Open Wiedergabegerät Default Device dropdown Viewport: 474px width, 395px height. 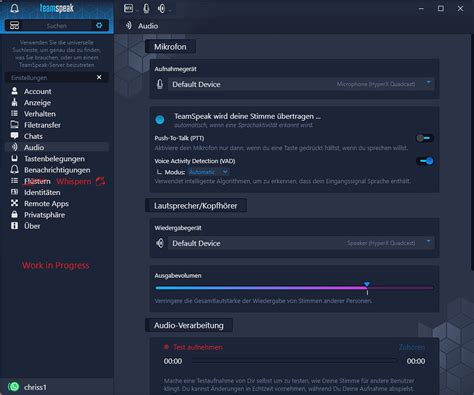point(301,243)
